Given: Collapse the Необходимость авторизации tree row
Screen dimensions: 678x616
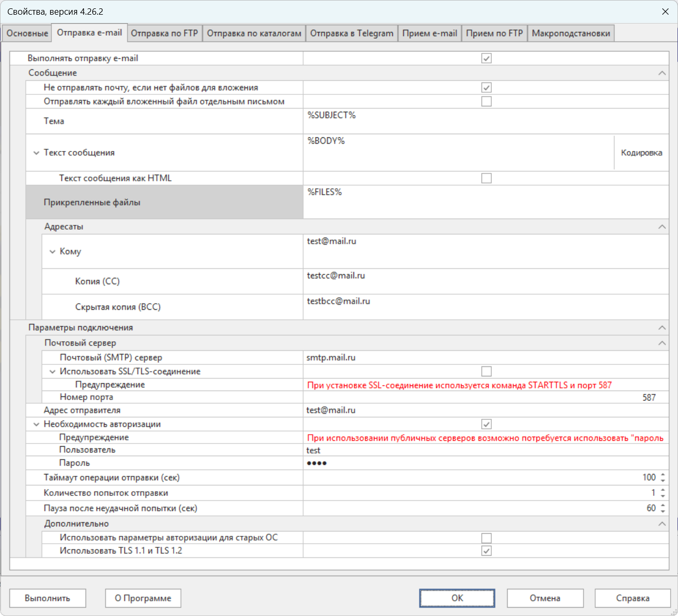Looking at the screenshot, I should (x=36, y=424).
